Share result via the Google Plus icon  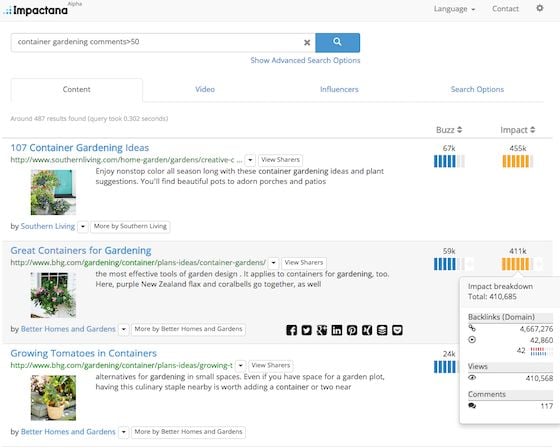(x=322, y=330)
